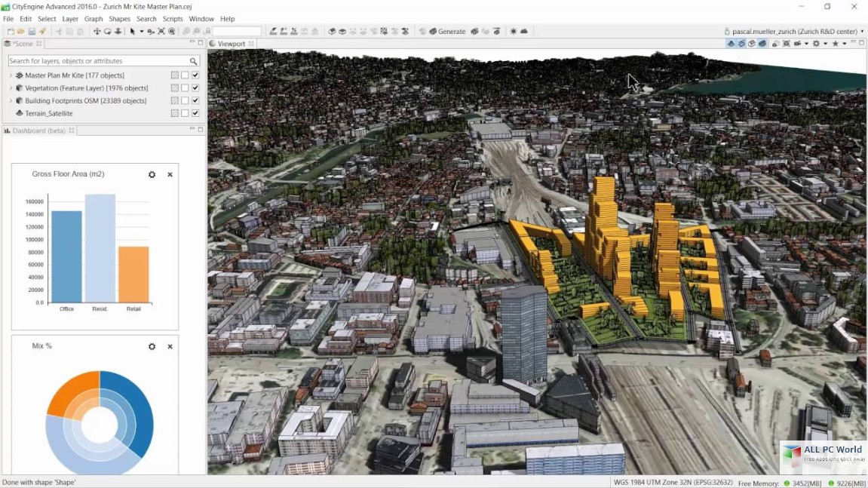Select the Pan navigation tool
The height and width of the screenshot is (488, 868).
pos(97,32)
